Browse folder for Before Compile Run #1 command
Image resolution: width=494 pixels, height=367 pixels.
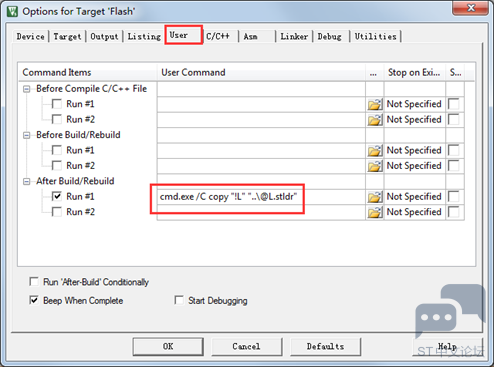(x=375, y=104)
